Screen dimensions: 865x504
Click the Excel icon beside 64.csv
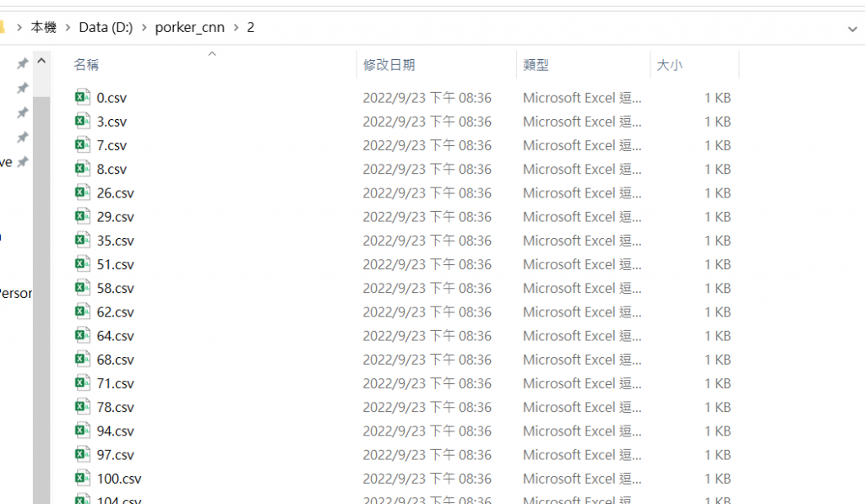[83, 334]
